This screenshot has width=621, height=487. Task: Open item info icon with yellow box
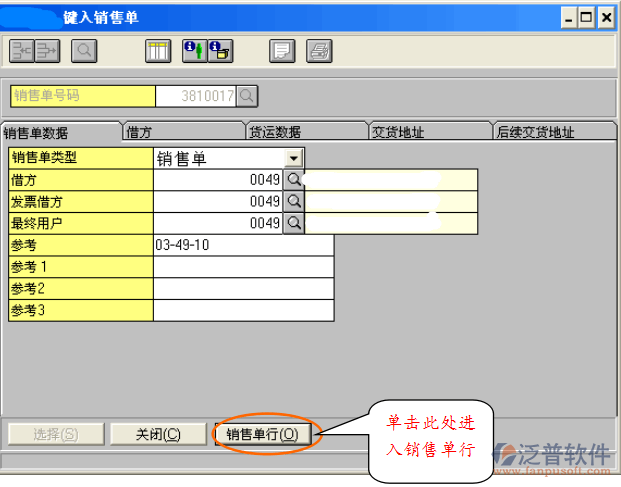[220, 51]
